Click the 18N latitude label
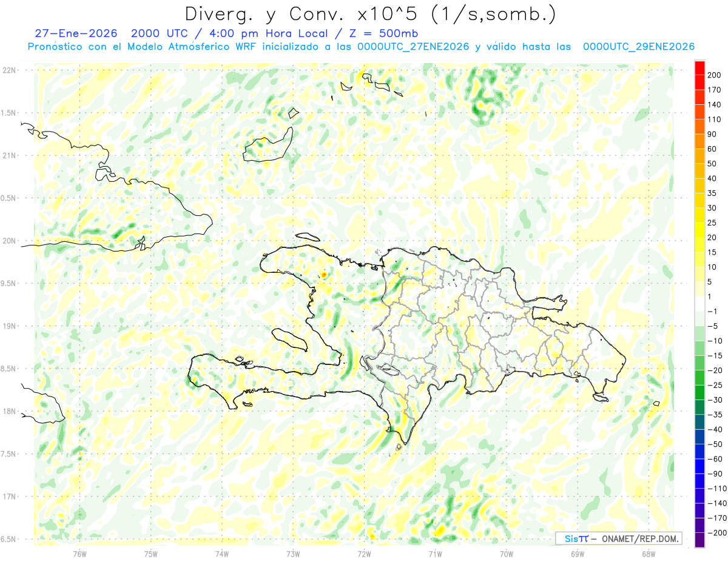Image resolution: width=728 pixels, height=562 pixels. [9, 411]
